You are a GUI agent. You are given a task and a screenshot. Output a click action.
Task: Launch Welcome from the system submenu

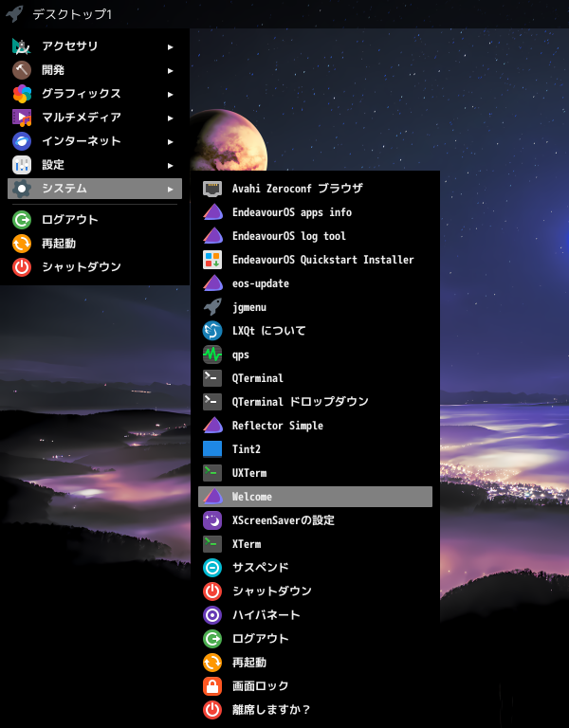coord(252,497)
